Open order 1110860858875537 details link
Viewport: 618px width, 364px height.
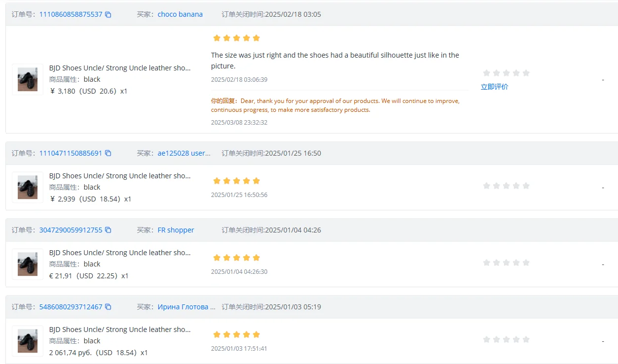point(71,14)
